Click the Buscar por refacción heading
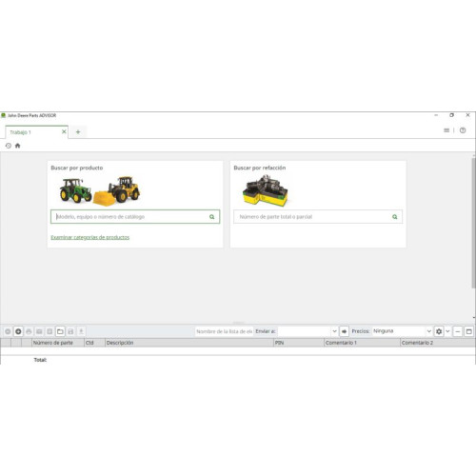 [260, 168]
